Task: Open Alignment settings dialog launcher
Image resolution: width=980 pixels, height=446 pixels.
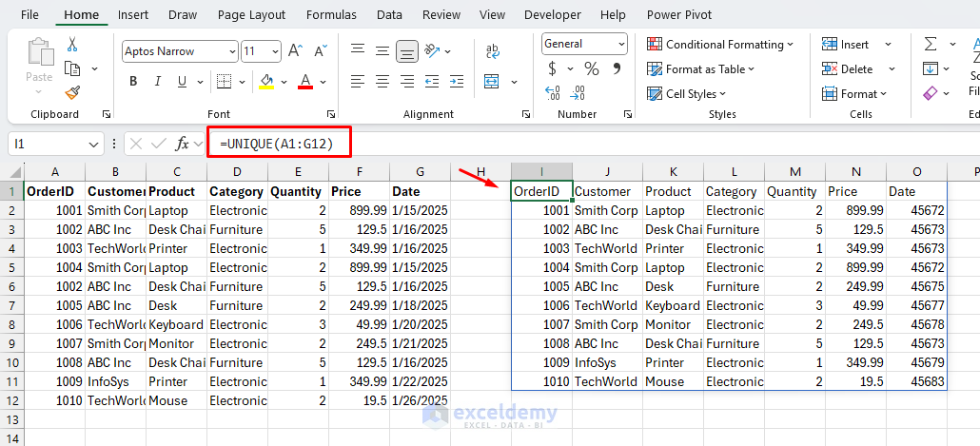Action: 526,114
